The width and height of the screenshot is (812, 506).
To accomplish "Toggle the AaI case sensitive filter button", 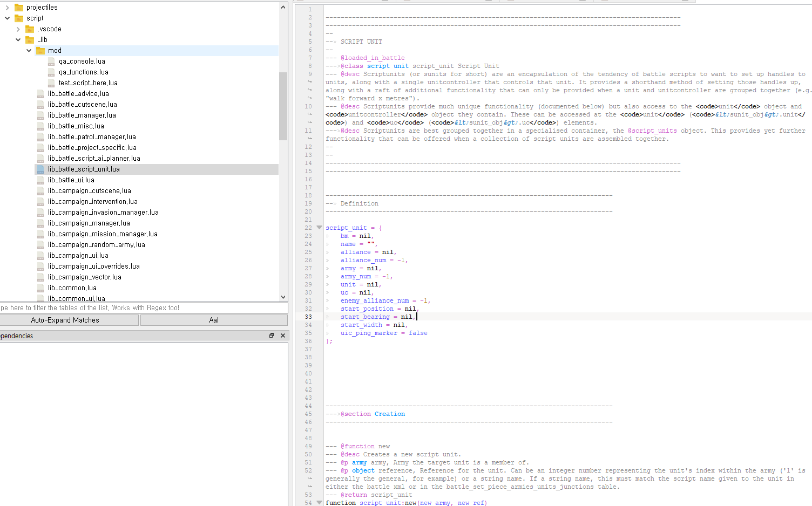I will [x=214, y=320].
